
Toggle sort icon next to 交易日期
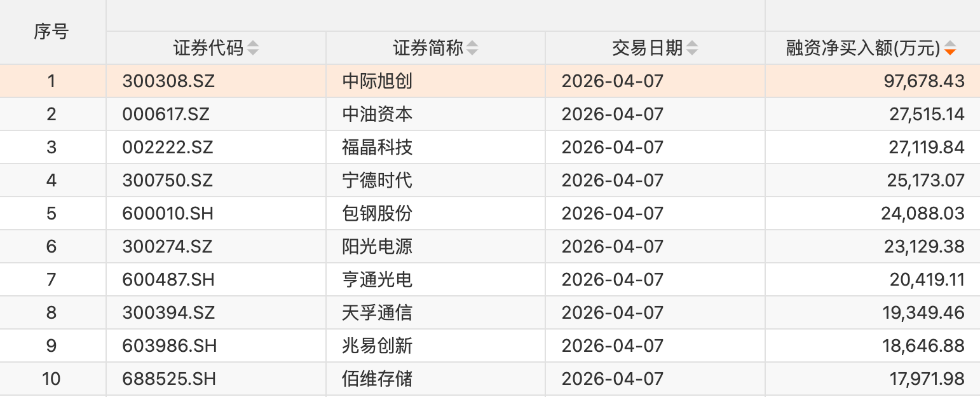[692, 48]
